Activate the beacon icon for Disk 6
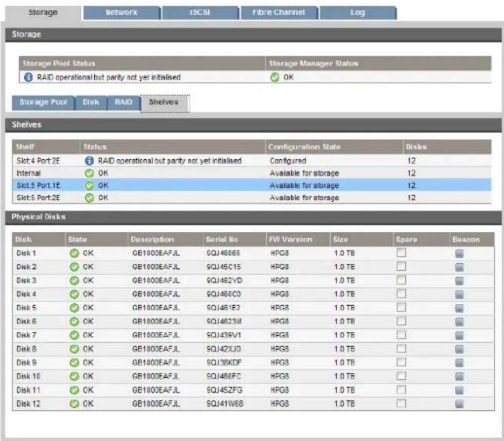This screenshot has height=441, width=504. click(x=459, y=322)
